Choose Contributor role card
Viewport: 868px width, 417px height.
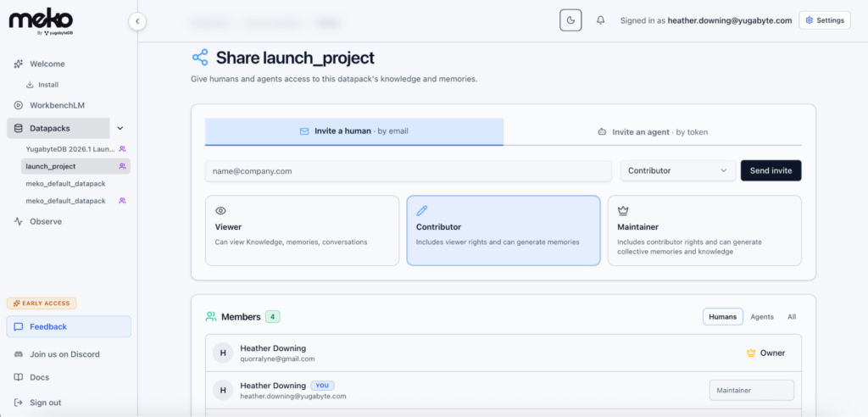[x=504, y=231]
